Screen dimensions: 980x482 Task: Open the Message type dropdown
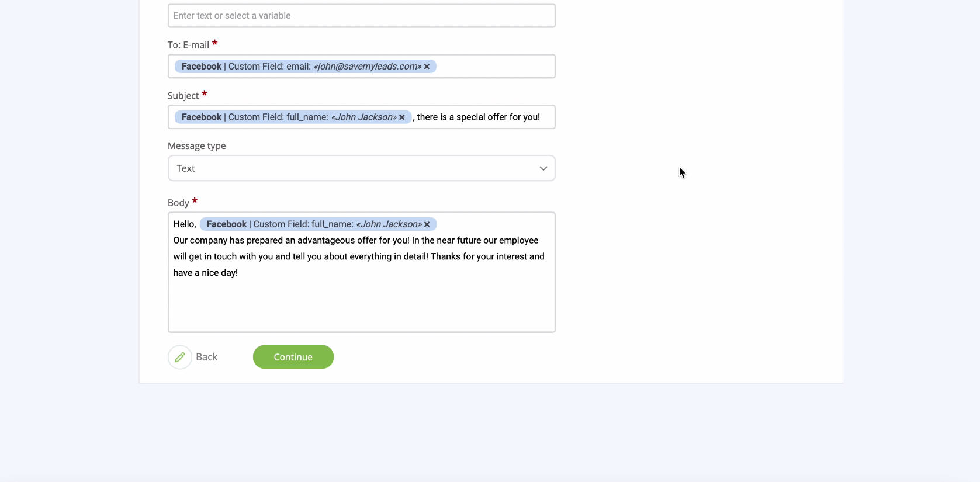point(361,168)
